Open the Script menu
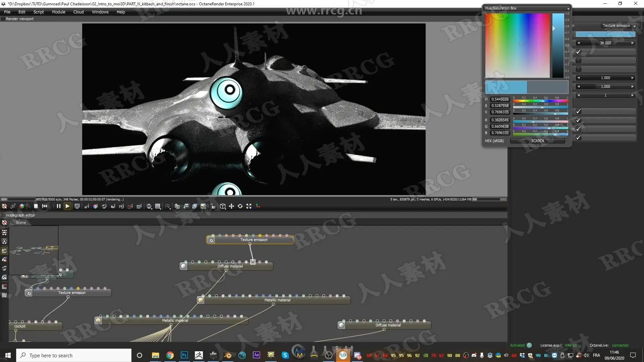644x362 pixels. [39, 12]
